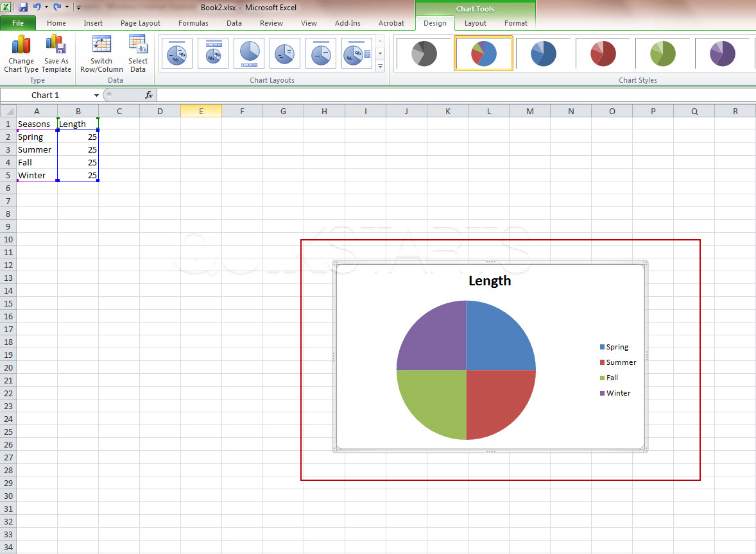Show next row of Chart Layouts
Image resolution: width=756 pixels, height=554 pixels.
tap(381, 53)
